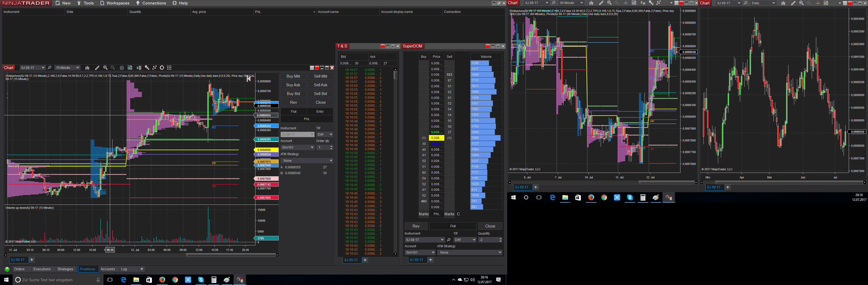Open the 15 Minute interval dropdown
Viewport: 868px width, 285px height.
(67, 68)
